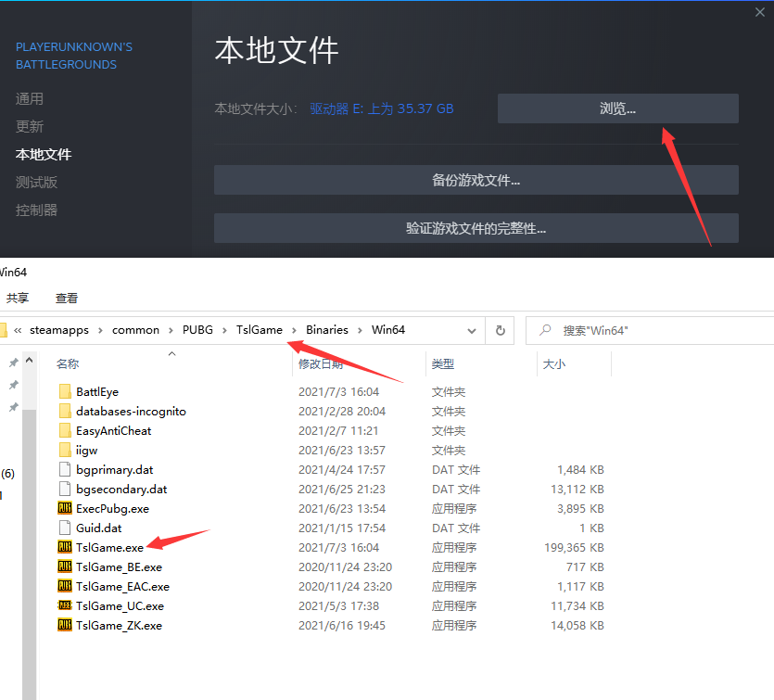Click the 搜索"Win64" search field
774x700 pixels.
650,330
